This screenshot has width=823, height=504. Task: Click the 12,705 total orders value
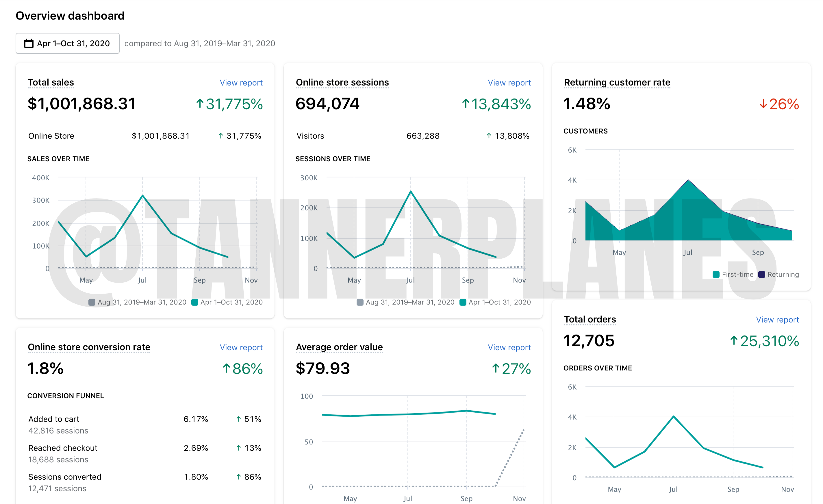point(589,341)
